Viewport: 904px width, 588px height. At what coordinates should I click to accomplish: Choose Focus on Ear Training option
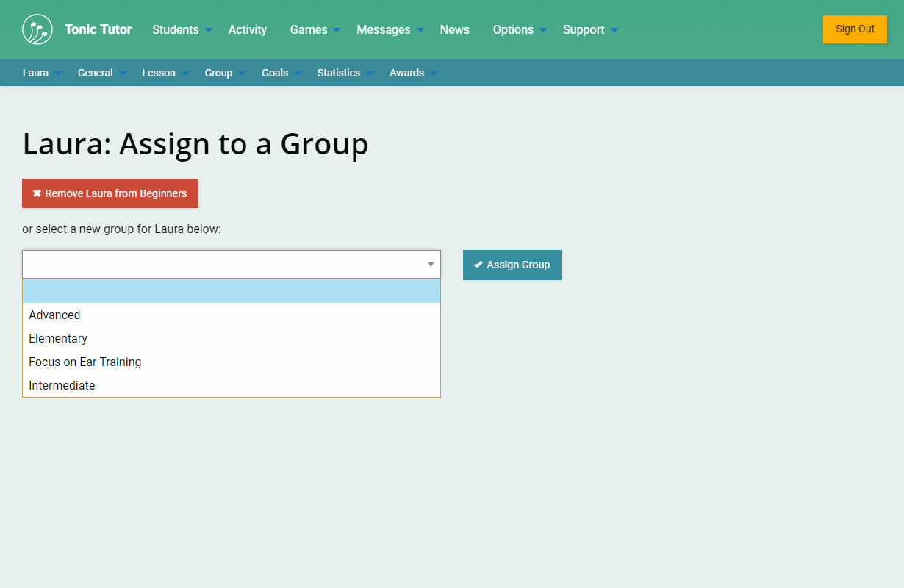click(85, 362)
